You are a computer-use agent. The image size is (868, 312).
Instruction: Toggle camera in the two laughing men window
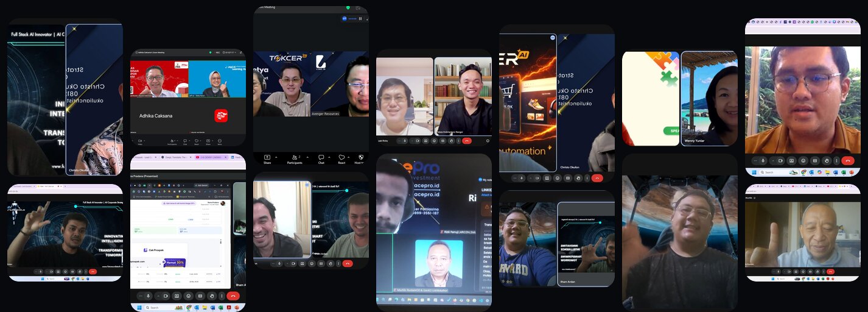293,264
